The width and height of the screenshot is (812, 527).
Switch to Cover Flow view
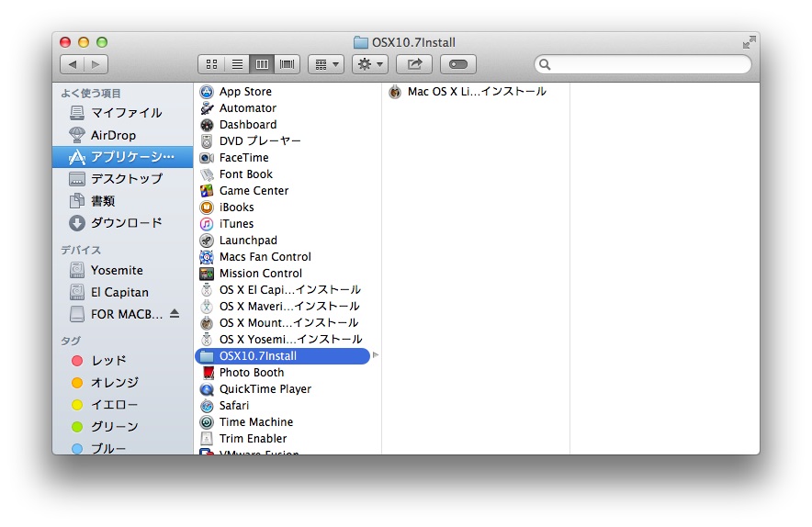pos(287,64)
